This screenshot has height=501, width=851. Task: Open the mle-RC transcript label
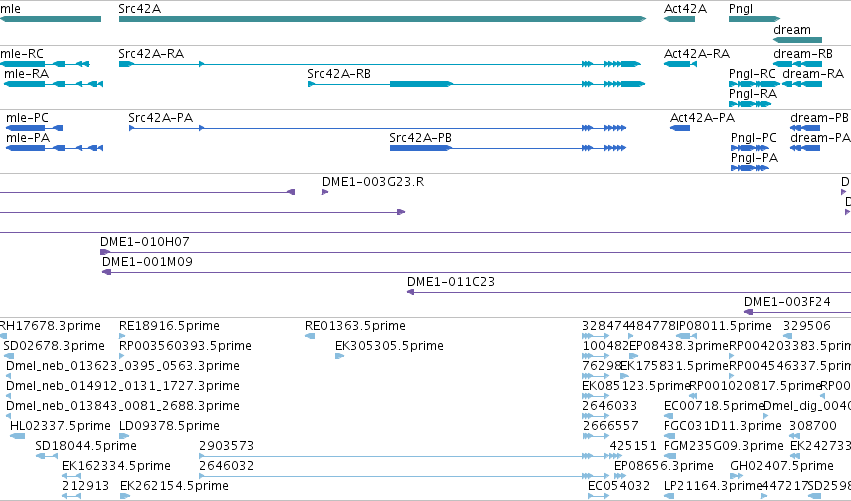[x=22, y=54]
